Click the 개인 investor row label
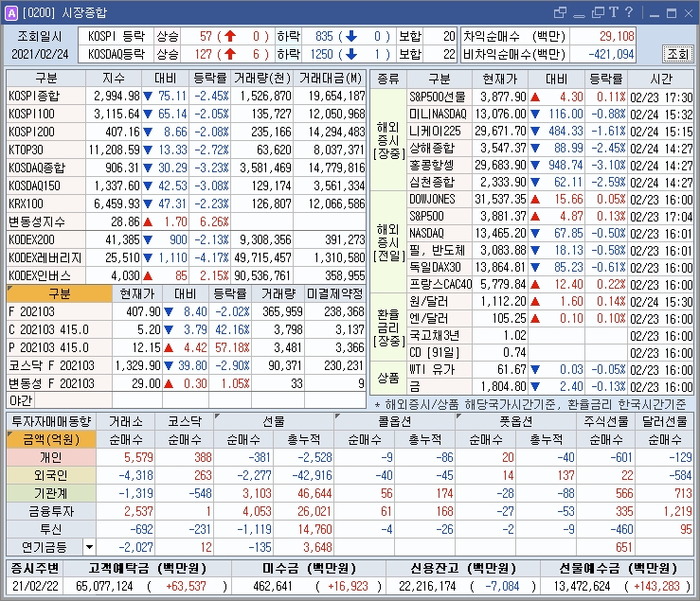Image resolution: width=700 pixels, height=601 pixels. [x=51, y=457]
